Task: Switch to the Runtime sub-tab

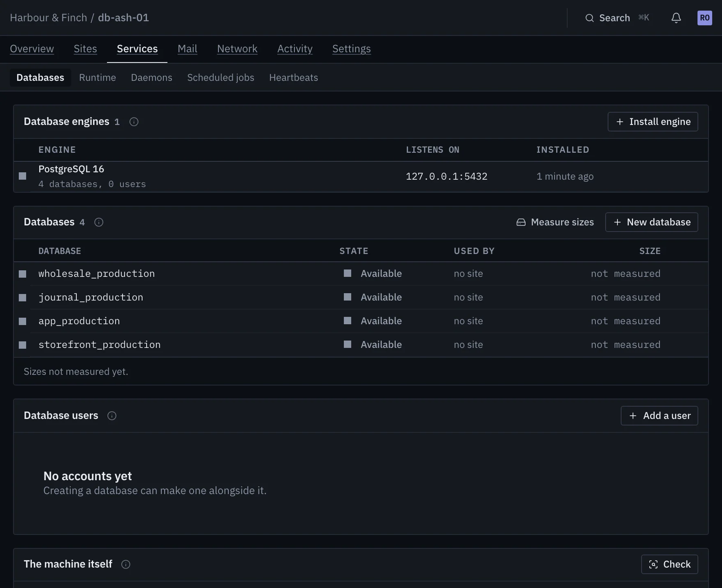Action: click(98, 78)
